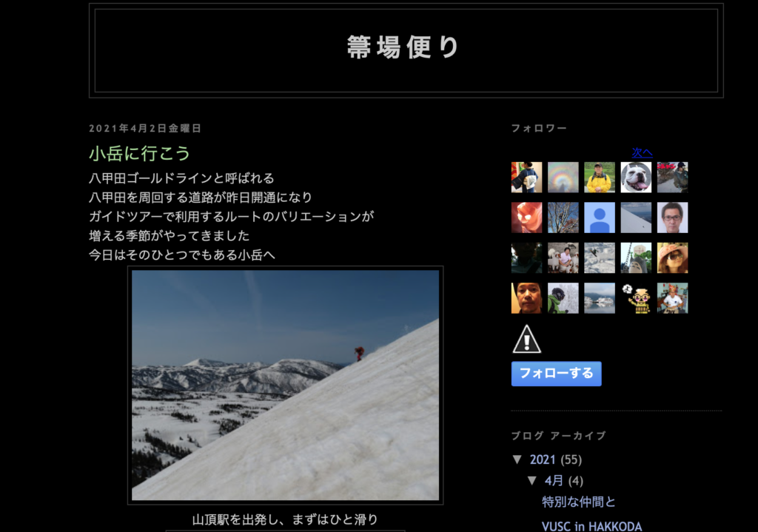Open follower avatar with red flowers and capped person

[672, 178]
